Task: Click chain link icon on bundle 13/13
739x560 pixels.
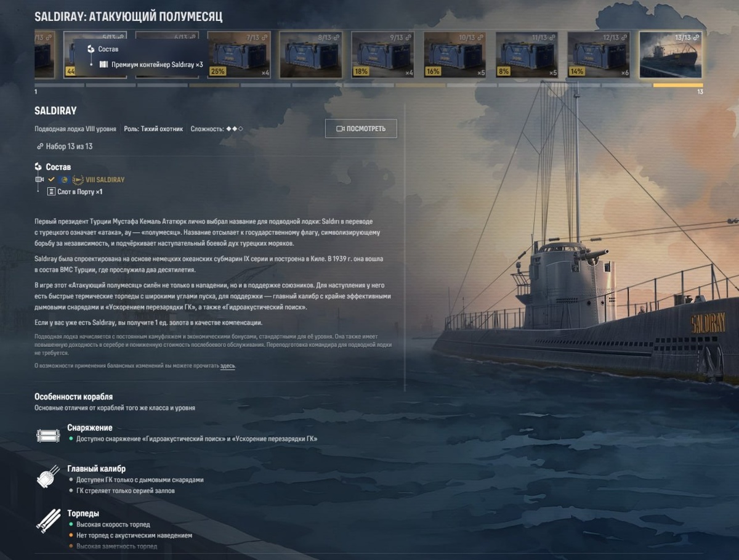Action: pos(697,38)
